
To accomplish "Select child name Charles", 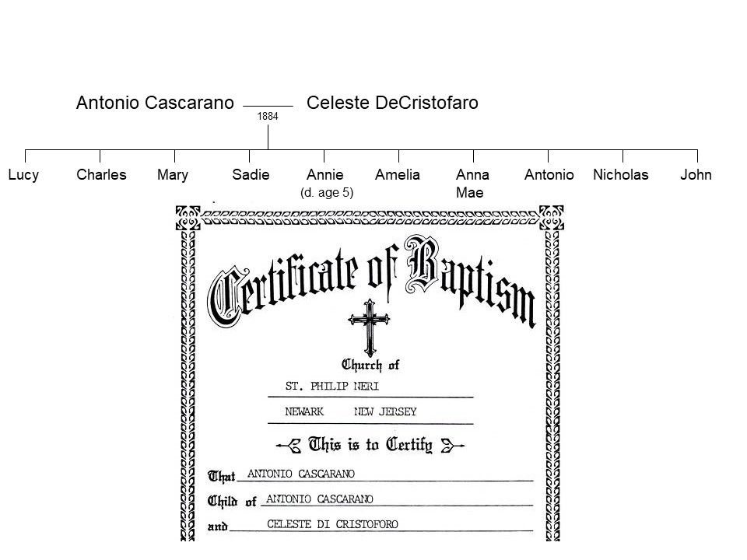I will coord(101,175).
